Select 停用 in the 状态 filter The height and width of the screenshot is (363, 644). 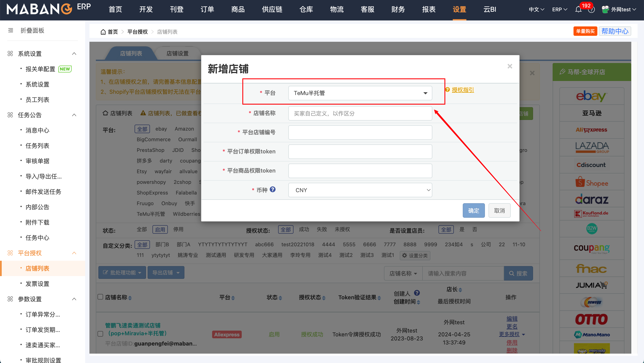(x=178, y=229)
